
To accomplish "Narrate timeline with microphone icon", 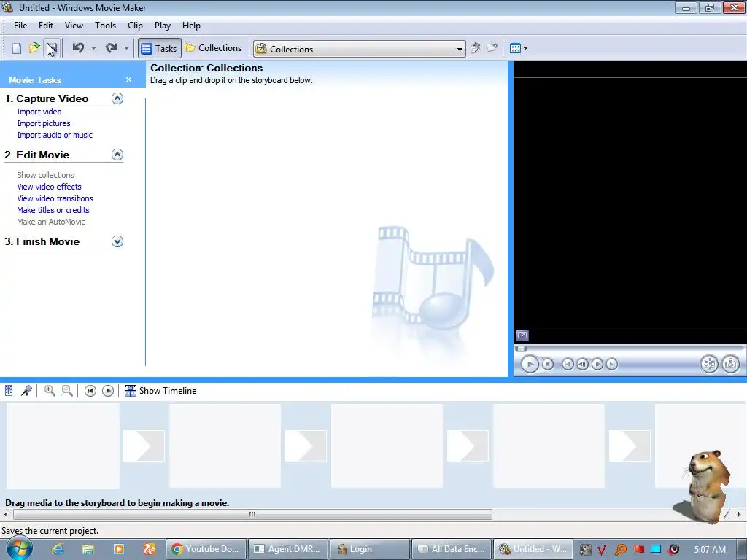I will pos(26,391).
